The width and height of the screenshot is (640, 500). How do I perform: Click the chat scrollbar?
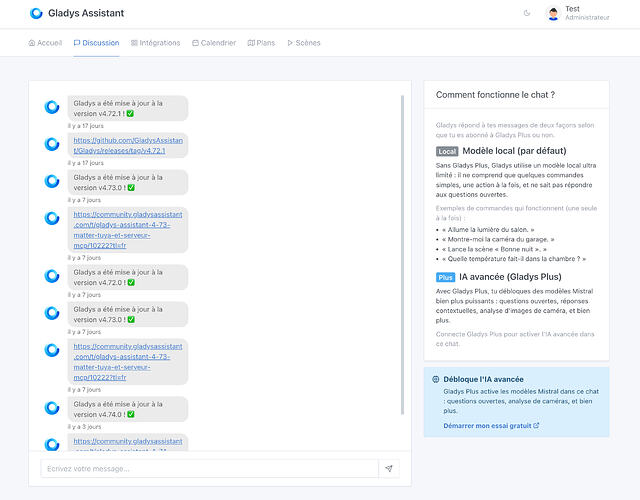[x=402, y=255]
